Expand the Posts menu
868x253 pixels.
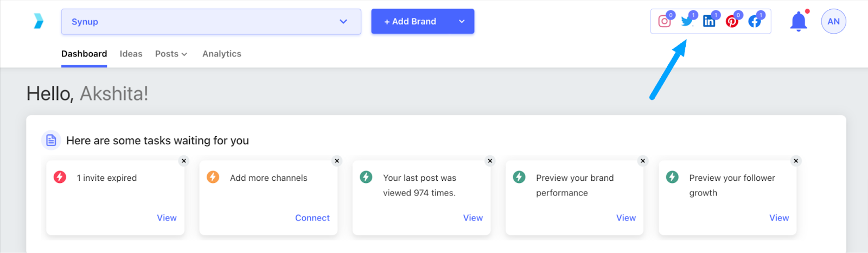171,54
